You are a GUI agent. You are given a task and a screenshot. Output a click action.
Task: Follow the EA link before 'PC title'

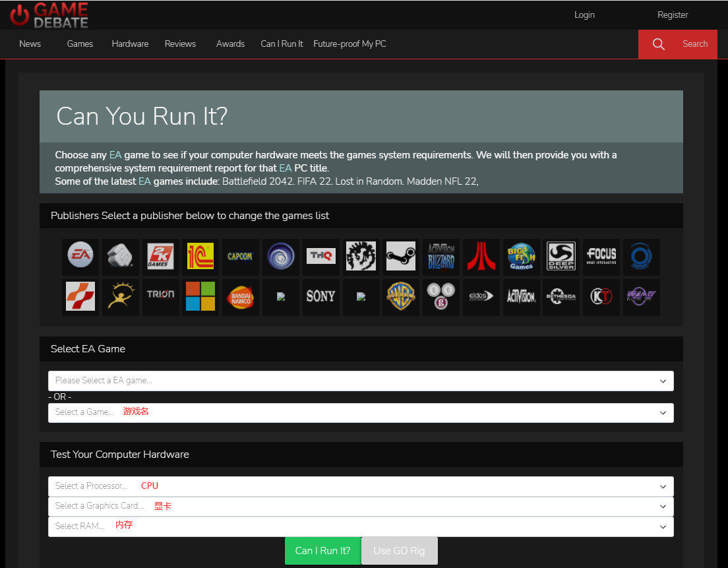tap(285, 168)
